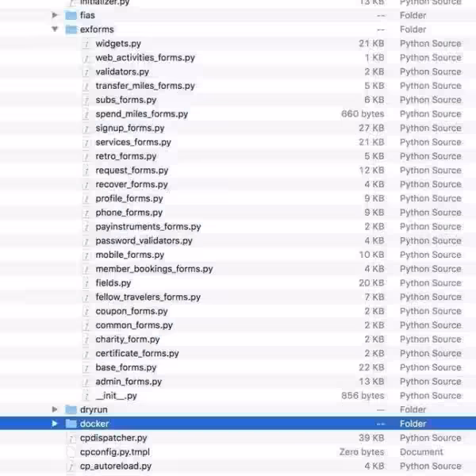Expand the fias folder disclosure triangle
The image size is (476, 476).
[55, 15]
